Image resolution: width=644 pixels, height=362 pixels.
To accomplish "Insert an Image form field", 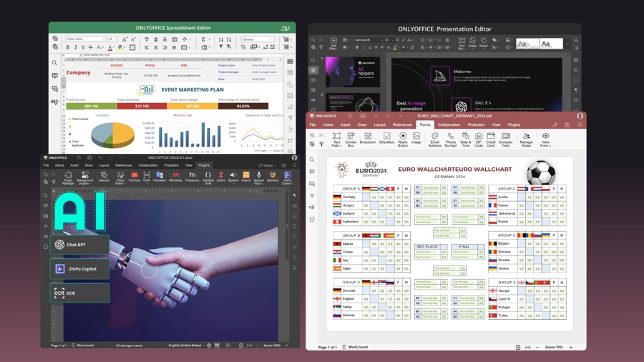I will tap(416, 138).
